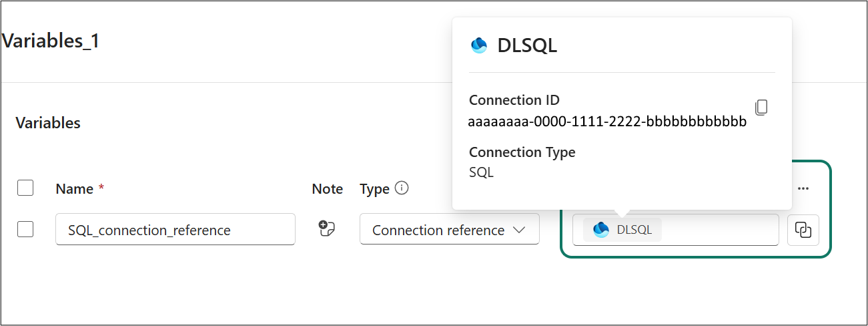
Task: Click the Type info icon
Action: [x=402, y=188]
